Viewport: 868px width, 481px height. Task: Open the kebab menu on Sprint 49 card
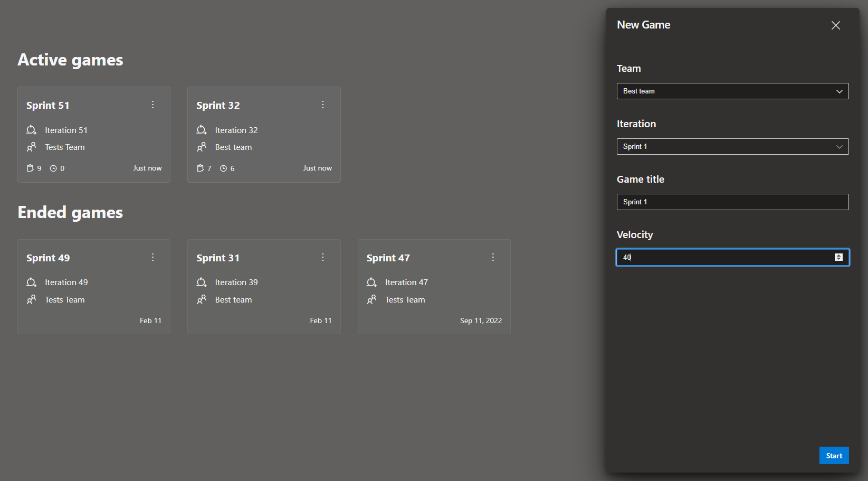tap(152, 257)
